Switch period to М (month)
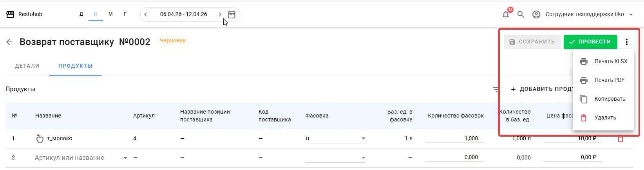 [x=110, y=14]
